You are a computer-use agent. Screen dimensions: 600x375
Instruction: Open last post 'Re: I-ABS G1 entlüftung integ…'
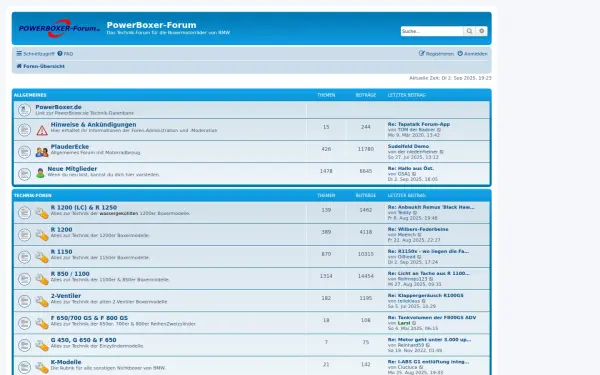click(x=428, y=362)
